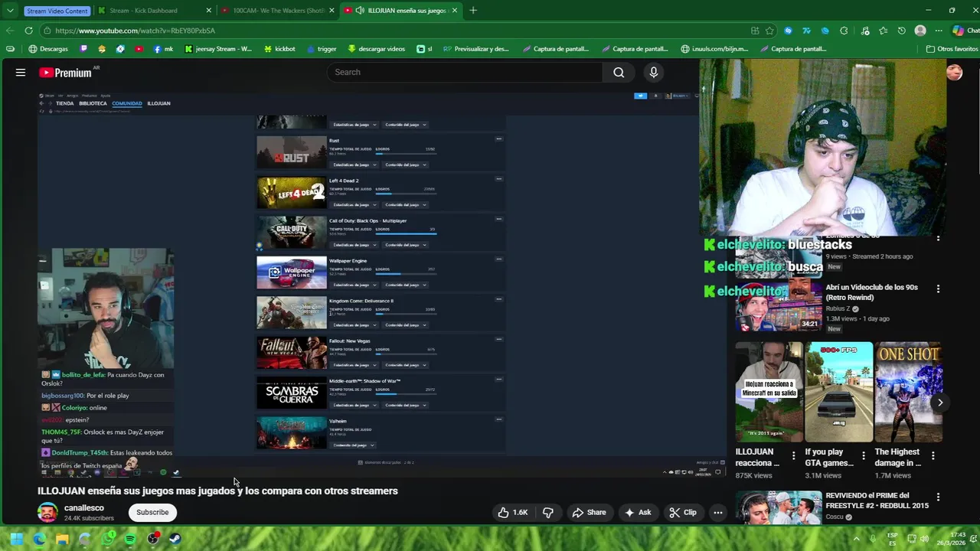Click the Share button
Image resolution: width=980 pixels, height=551 pixels.
pos(589,513)
